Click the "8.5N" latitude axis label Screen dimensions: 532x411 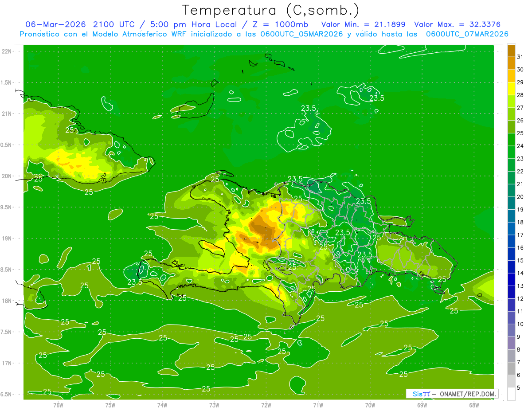click(6, 270)
